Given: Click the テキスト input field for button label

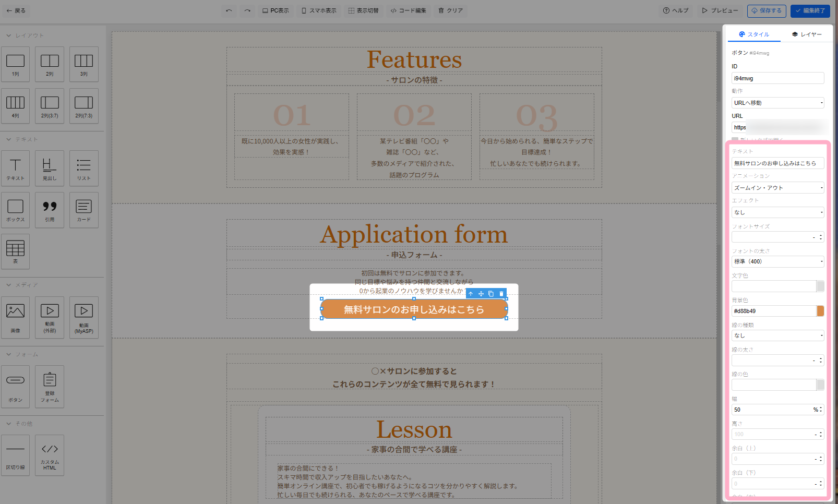Looking at the screenshot, I should (x=777, y=163).
